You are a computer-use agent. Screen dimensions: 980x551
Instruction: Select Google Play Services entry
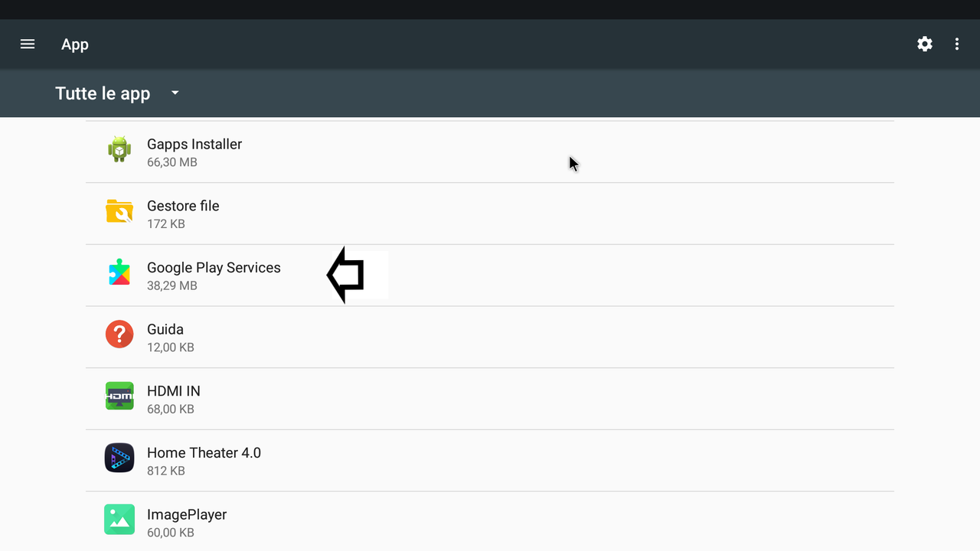(490, 275)
